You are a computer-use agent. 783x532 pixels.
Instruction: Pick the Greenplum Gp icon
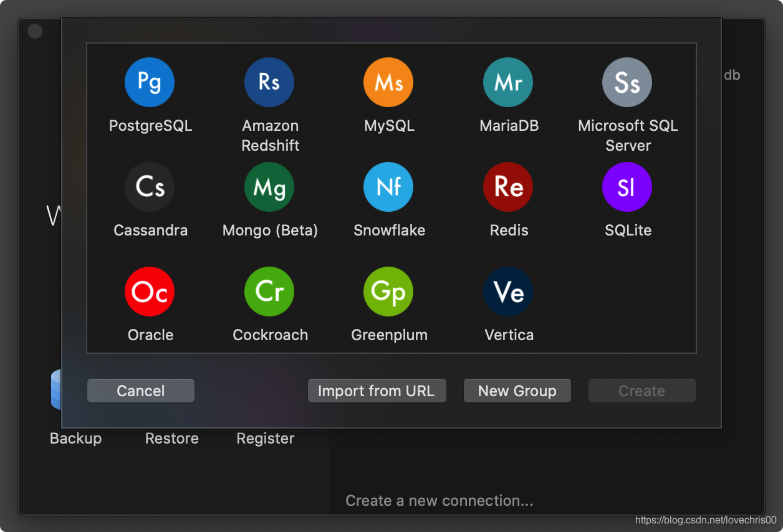point(388,292)
